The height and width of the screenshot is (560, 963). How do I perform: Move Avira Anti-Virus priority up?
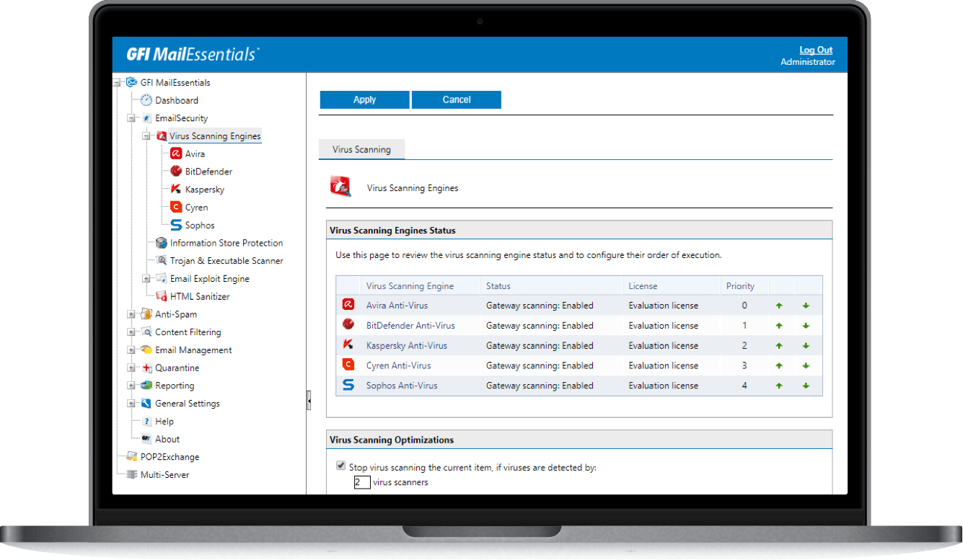[779, 306]
